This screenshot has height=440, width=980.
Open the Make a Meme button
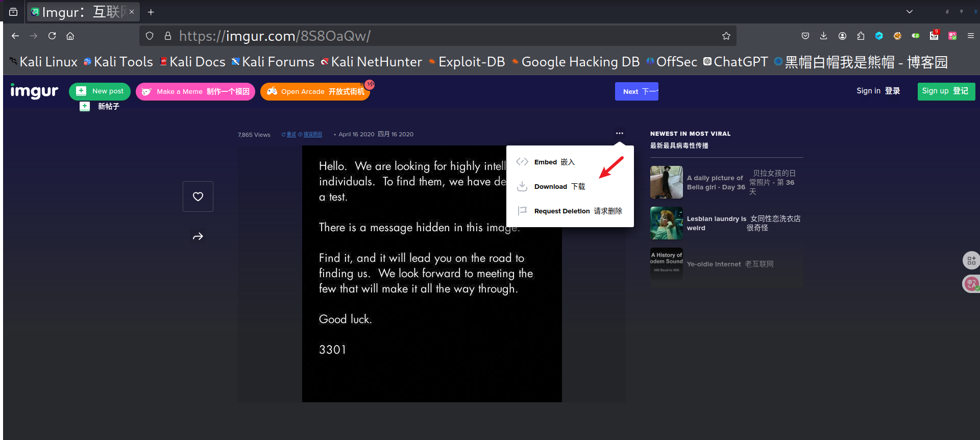pos(195,92)
